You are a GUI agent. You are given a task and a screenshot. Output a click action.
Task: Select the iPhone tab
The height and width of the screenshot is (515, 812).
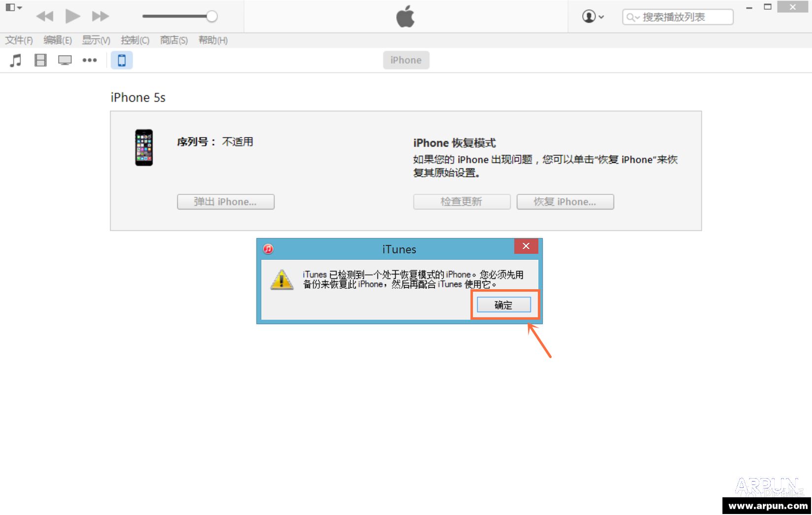coord(406,60)
